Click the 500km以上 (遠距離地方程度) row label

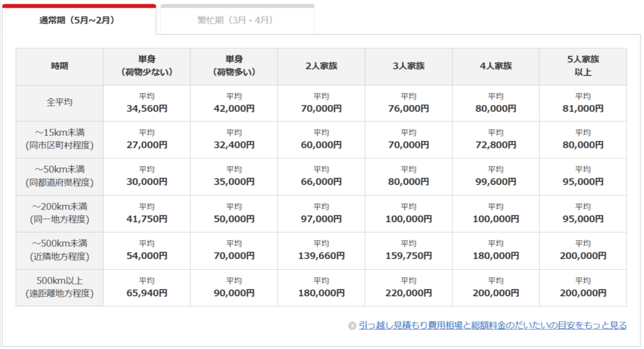tap(60, 287)
